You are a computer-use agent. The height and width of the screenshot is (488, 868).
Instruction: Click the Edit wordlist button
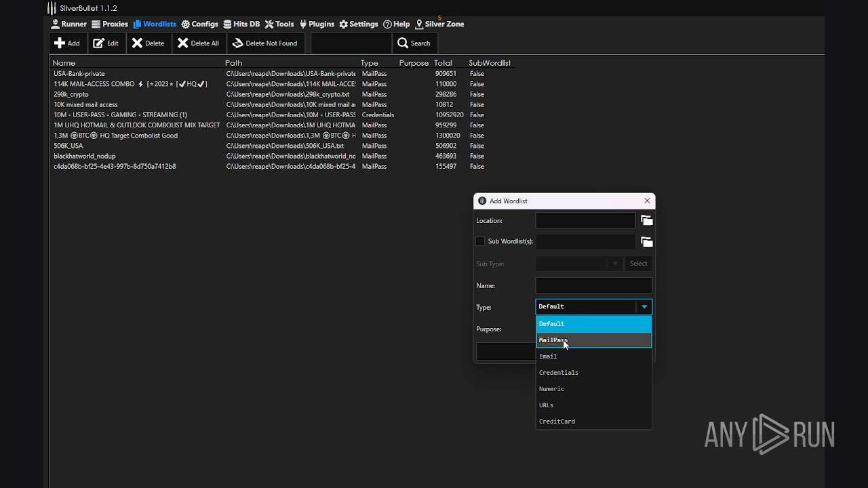coord(106,43)
